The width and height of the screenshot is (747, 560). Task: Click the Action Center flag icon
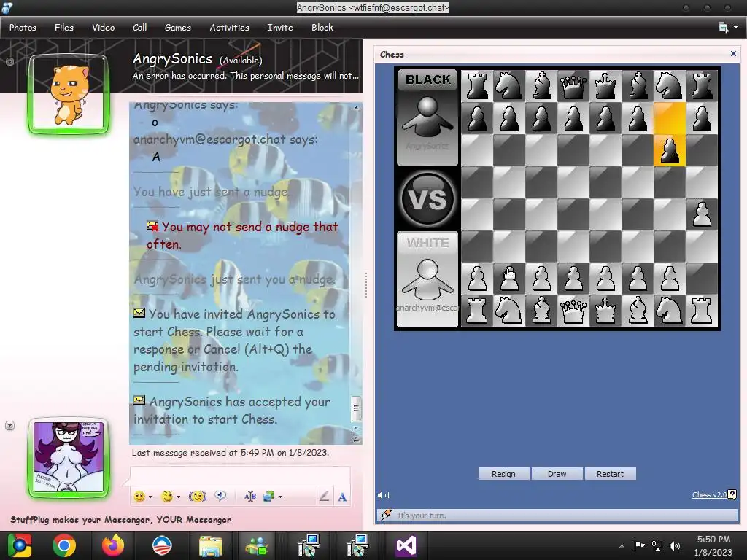coord(639,545)
